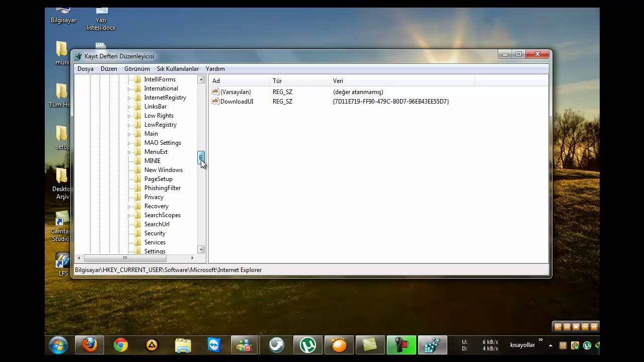Viewport: 644px width, 362px height.
Task: Click the uTorrent system tray icon
Action: (x=587, y=345)
